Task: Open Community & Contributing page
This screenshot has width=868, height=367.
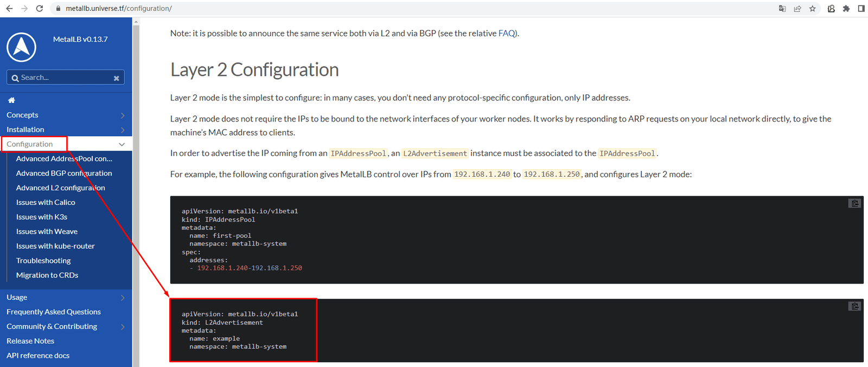Action: tap(52, 326)
